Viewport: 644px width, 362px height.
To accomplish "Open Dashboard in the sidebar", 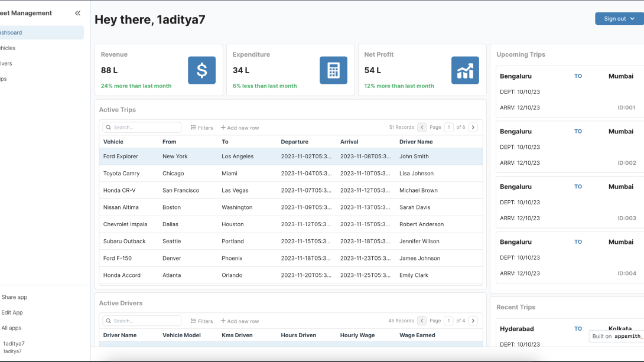I will pyautogui.click(x=41, y=32).
